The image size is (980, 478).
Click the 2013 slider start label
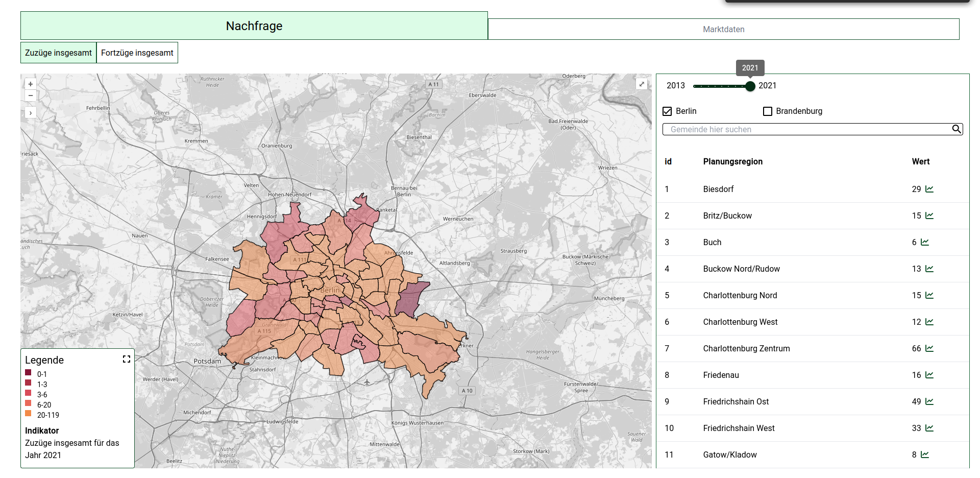point(676,86)
